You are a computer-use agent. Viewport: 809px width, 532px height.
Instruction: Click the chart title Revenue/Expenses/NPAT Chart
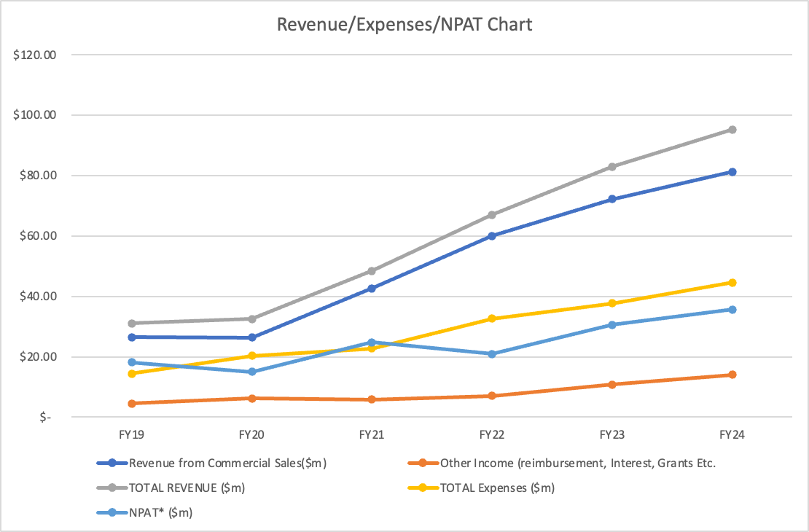click(404, 24)
